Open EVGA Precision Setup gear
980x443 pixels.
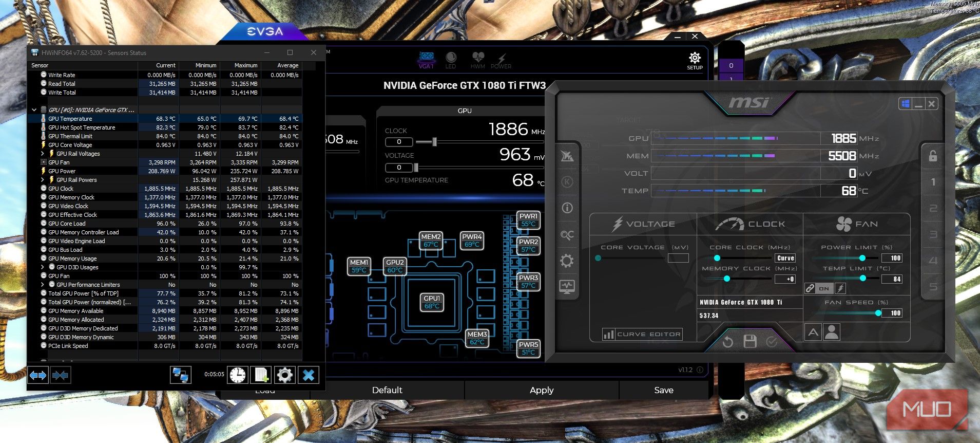(695, 60)
